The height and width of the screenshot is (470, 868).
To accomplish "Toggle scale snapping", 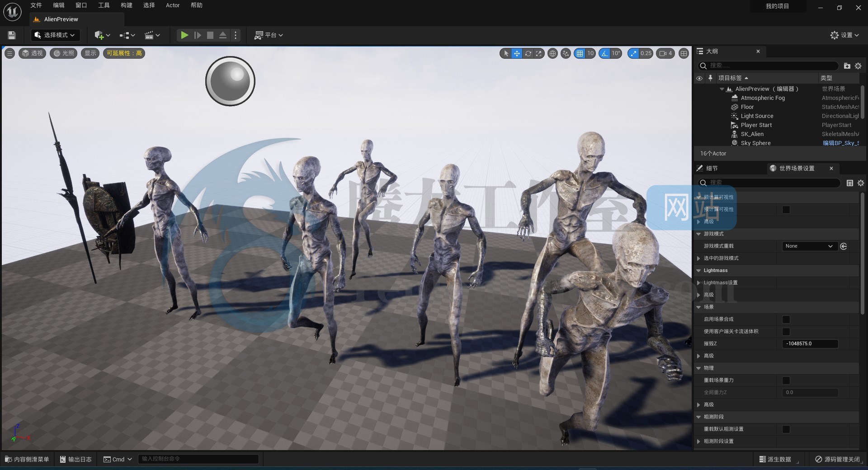I will [x=633, y=53].
